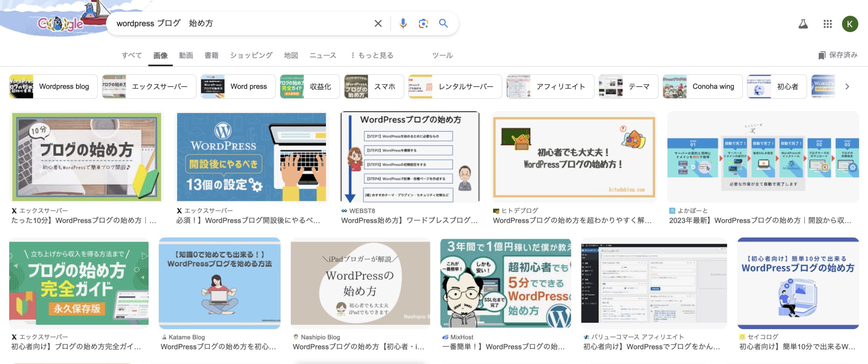
Task: Clear the search query with the X icon
Action: [378, 23]
